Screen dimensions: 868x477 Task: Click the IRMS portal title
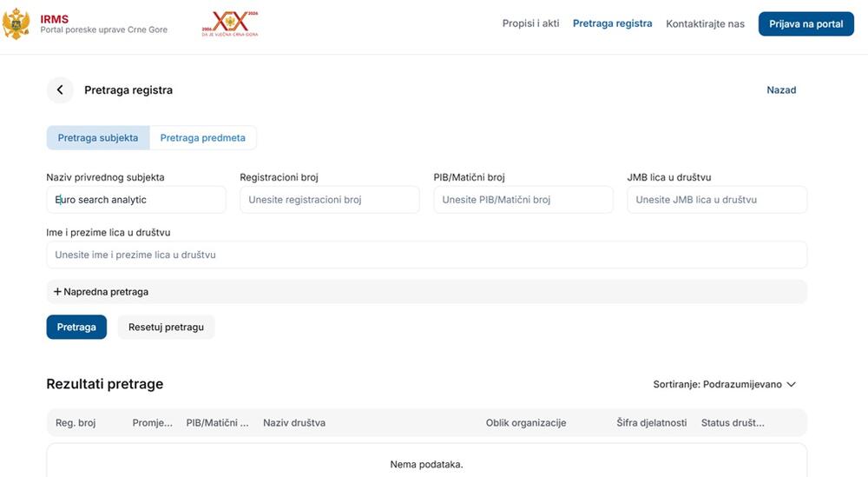[x=54, y=19]
